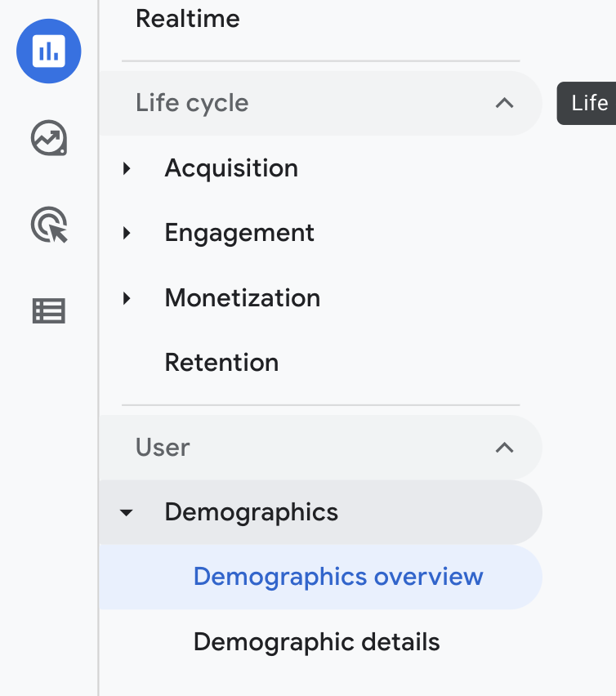Collapse the User section chevron
The height and width of the screenshot is (696, 616).
coord(505,448)
